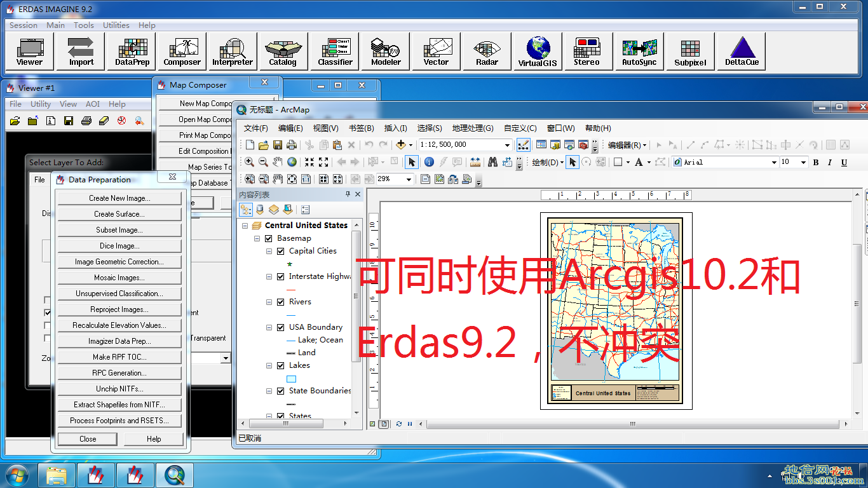This screenshot has width=868, height=488.
Task: Uncheck the Rivers layer
Action: click(x=281, y=302)
